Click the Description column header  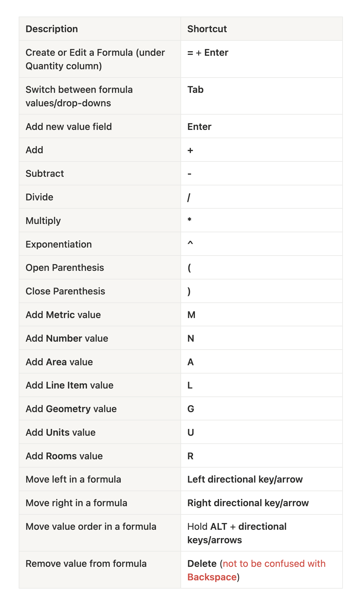pyautogui.click(x=52, y=29)
